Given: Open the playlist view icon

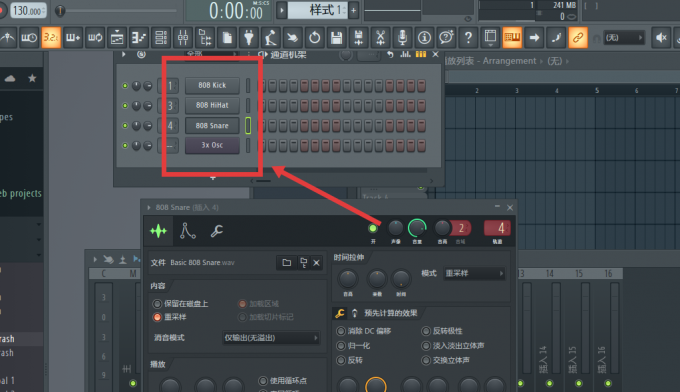Looking at the screenshot, I should [x=117, y=38].
